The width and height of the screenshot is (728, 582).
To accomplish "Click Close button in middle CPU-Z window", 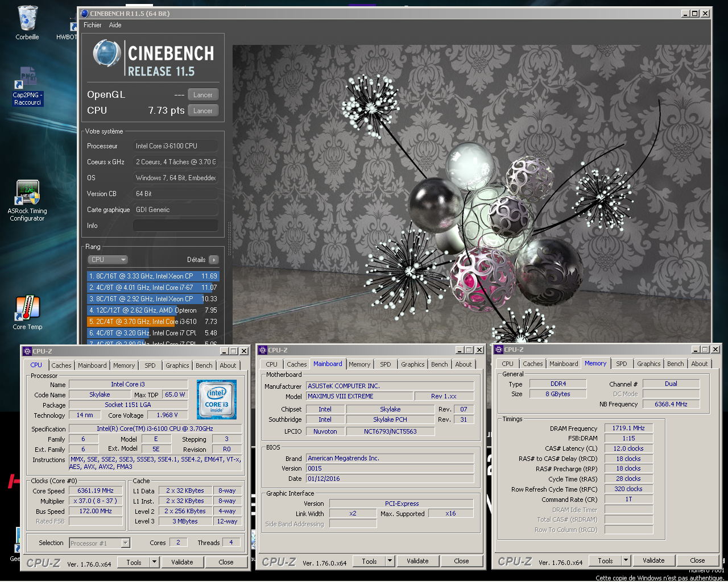I will 461,561.
